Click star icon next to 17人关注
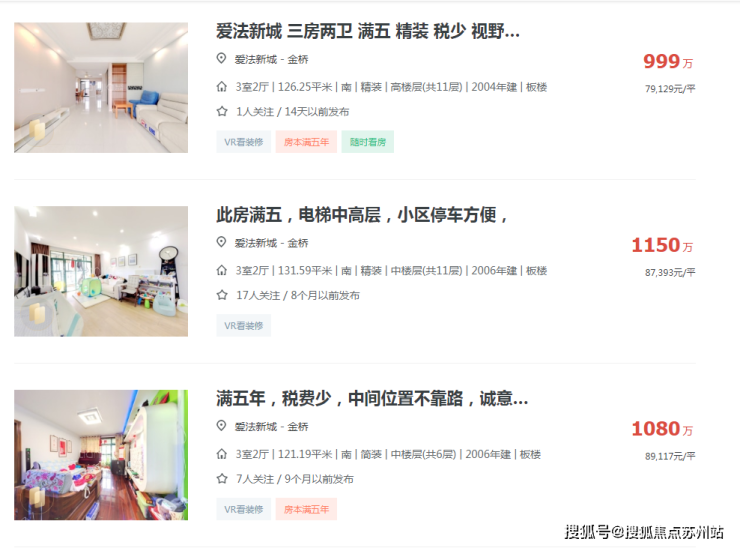This screenshot has width=740, height=548. click(222, 295)
